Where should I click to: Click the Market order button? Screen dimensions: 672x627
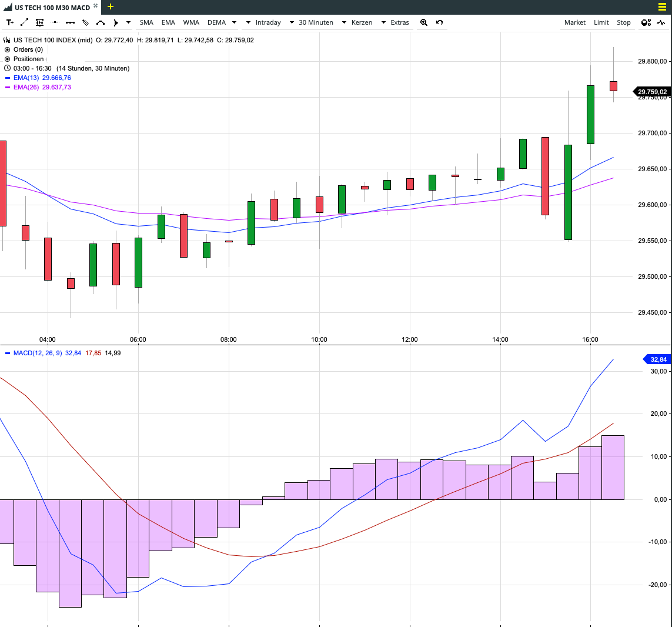click(x=575, y=22)
